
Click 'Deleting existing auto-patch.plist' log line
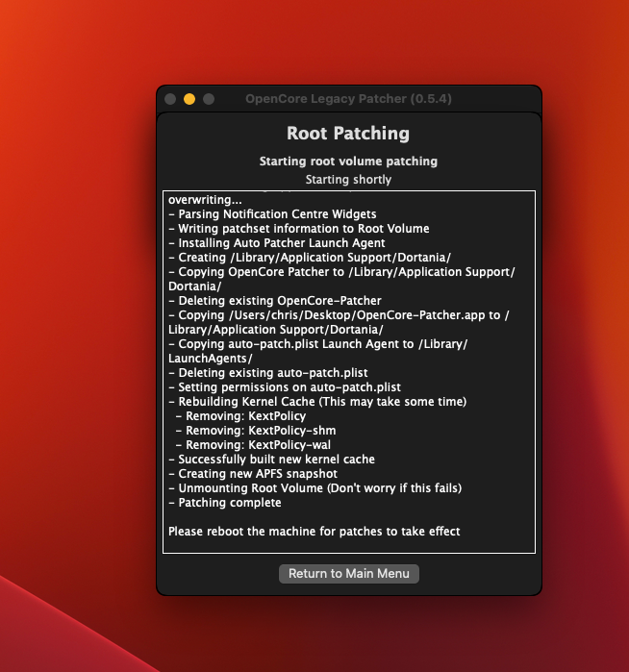(x=268, y=373)
